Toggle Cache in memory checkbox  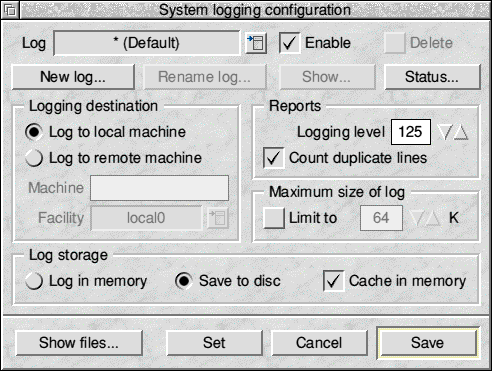pos(334,281)
